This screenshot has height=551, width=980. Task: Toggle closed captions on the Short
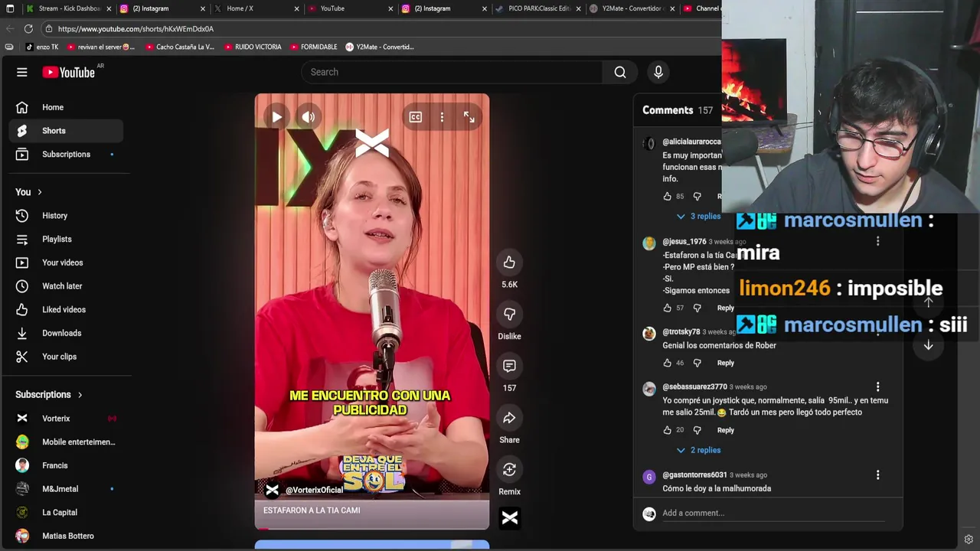[x=415, y=117]
